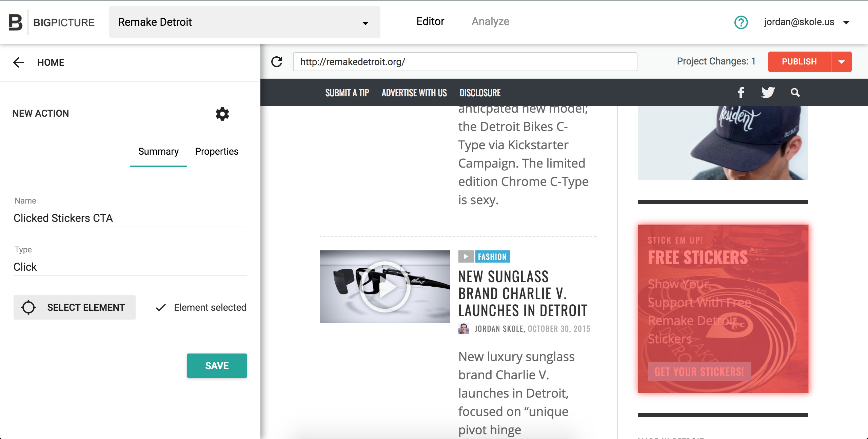The image size is (868, 439).
Task: Click the JORDAN SKOLE author link
Action: pos(500,329)
